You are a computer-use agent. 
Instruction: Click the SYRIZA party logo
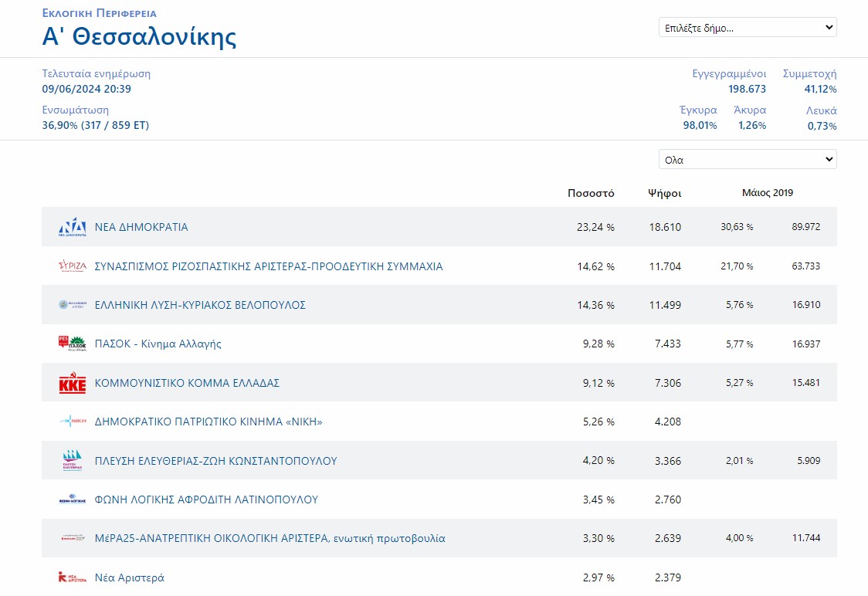[x=73, y=266]
